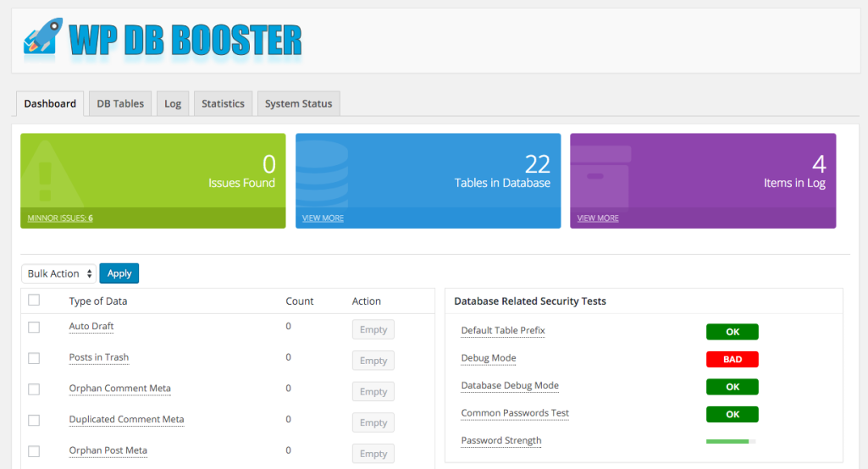
Task: Click the Orphan Post Meta label
Action: tap(108, 450)
